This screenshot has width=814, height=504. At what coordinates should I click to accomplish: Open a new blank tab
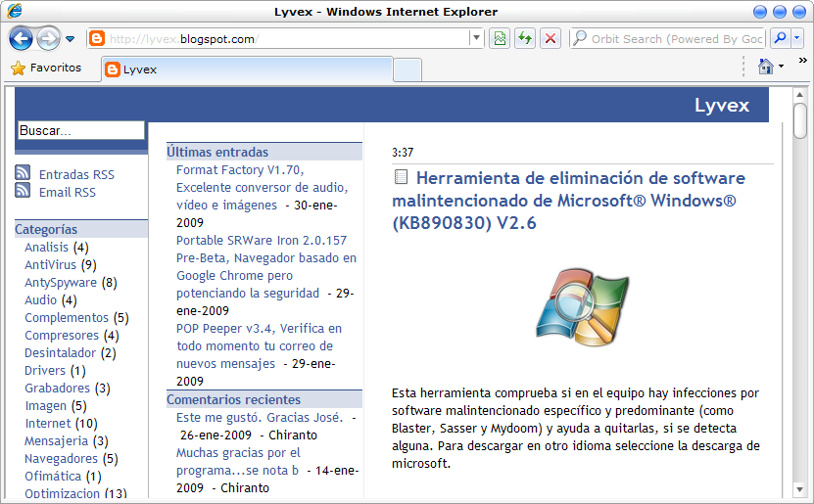(407, 69)
